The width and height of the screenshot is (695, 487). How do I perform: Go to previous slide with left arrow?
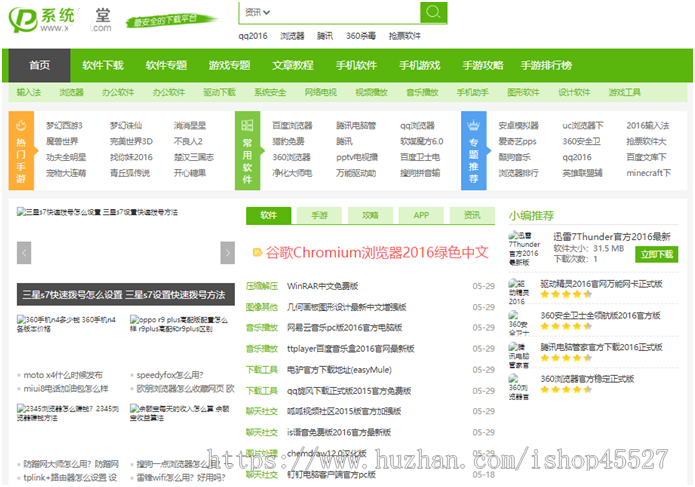click(x=24, y=253)
